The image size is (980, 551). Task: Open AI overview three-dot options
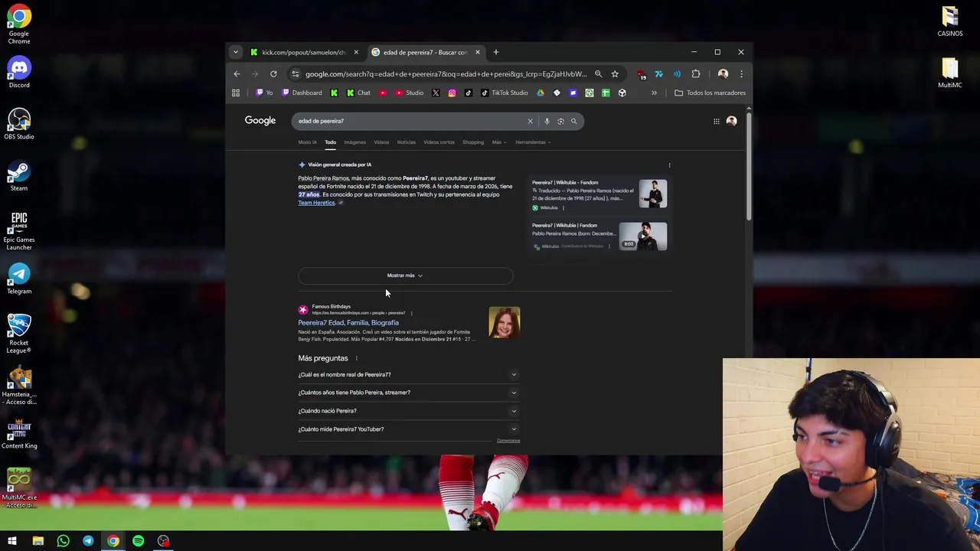click(x=669, y=165)
